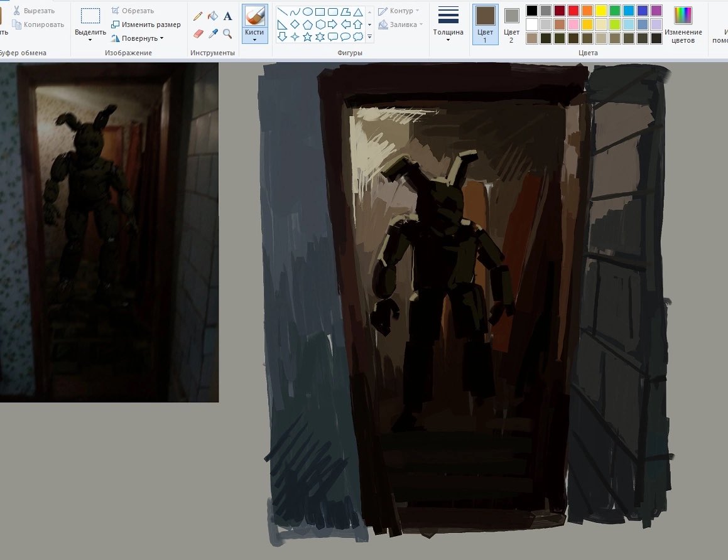
Task: Select the Text tool (letter A)
Action: 227,16
